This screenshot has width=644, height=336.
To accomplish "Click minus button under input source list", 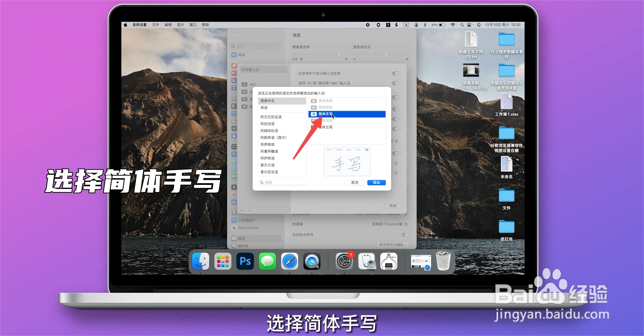I will [249, 211].
